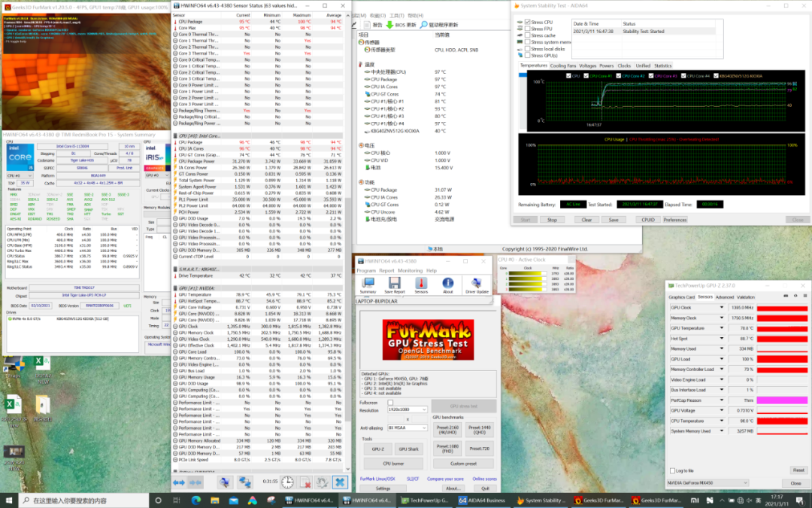Screen dimensions: 812x508
Task: Check the FurMark Fullscreen checkbox
Action: tap(390, 403)
